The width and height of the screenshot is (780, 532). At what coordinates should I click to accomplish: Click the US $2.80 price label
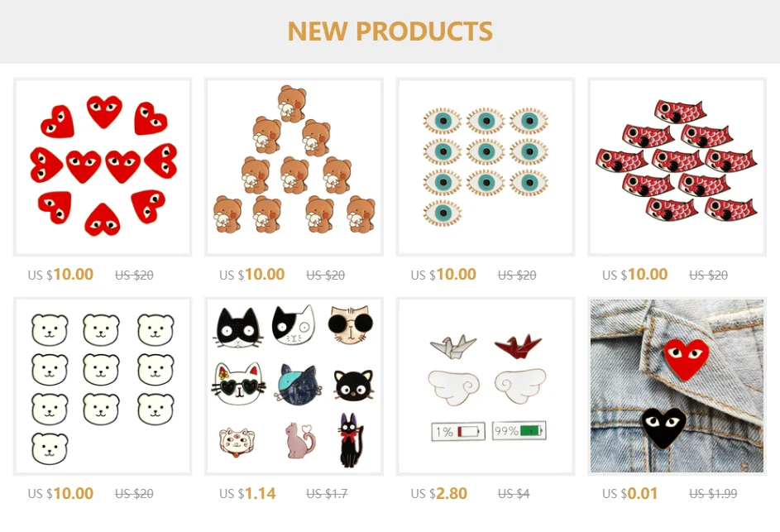(x=438, y=494)
